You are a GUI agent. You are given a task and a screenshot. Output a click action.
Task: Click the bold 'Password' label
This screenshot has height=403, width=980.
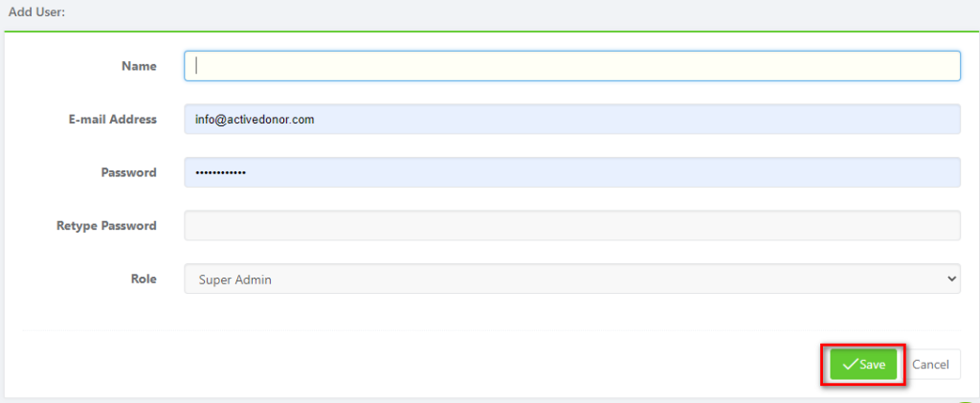pos(129,172)
